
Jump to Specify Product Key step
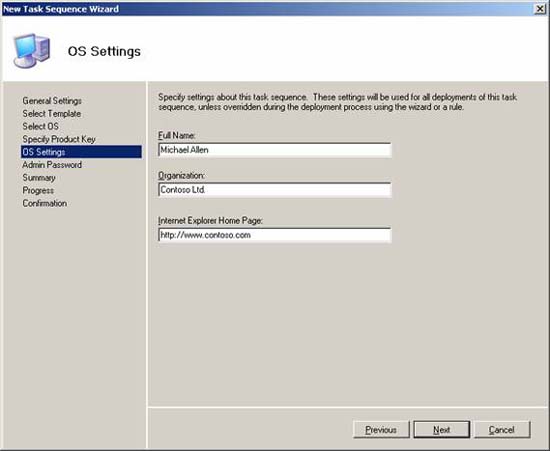pyautogui.click(x=59, y=139)
